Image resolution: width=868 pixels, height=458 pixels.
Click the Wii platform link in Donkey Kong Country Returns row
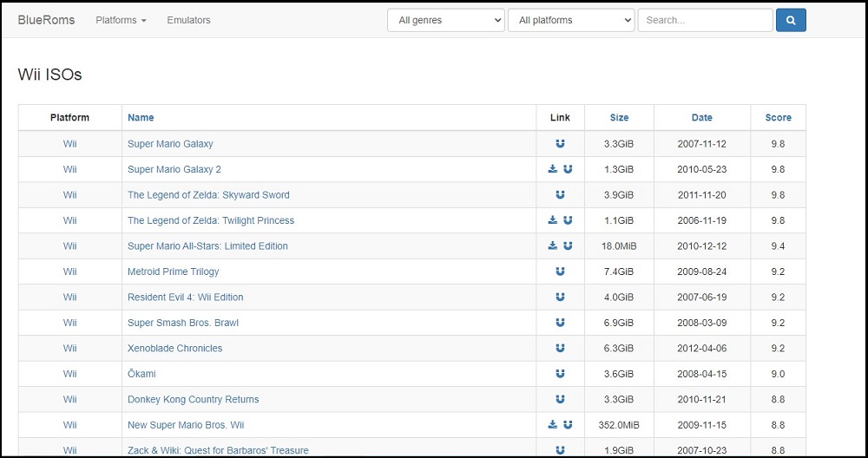[69, 399]
